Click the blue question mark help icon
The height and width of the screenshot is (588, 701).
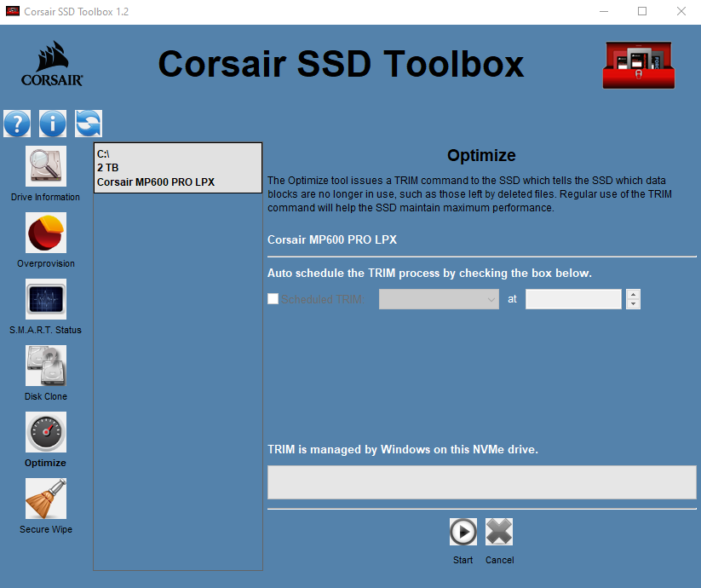coord(17,124)
